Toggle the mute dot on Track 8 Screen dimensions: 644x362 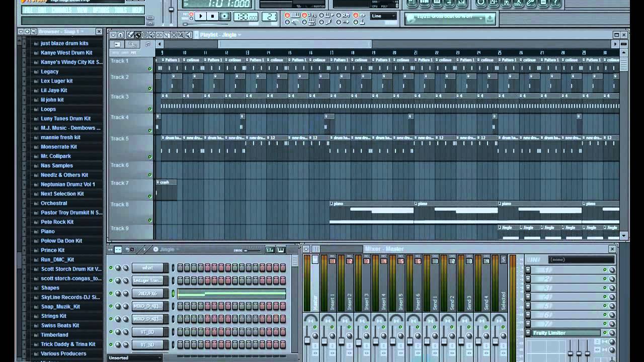pyautogui.click(x=150, y=220)
